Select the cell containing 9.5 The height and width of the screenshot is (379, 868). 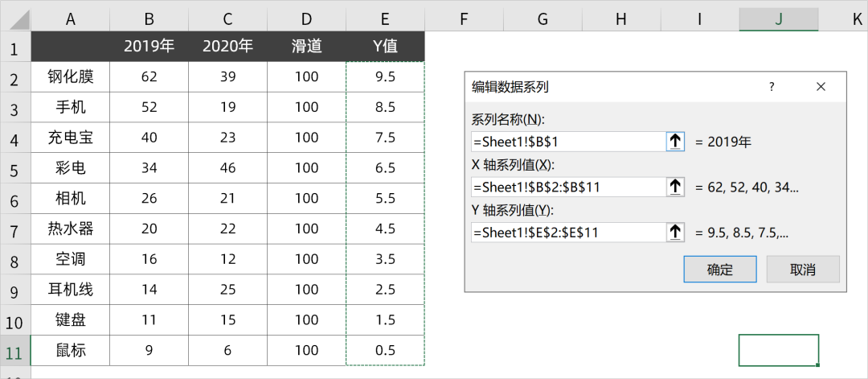point(385,77)
